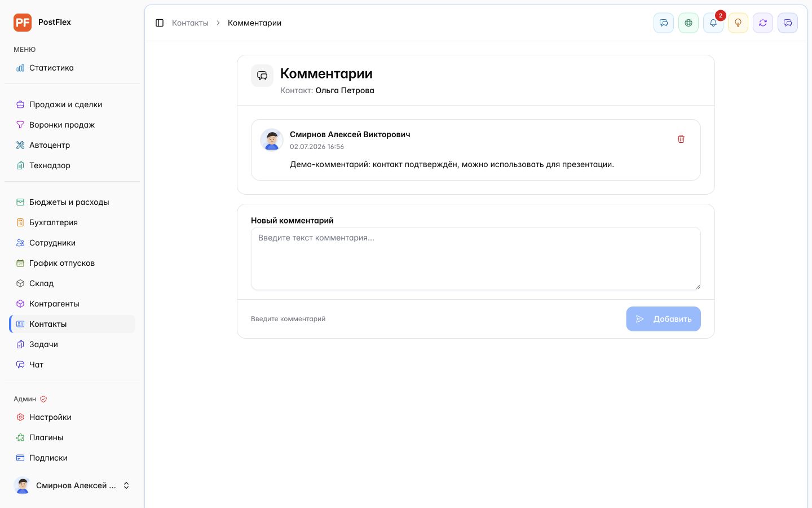This screenshot has width=812, height=508.
Task: Click the Склад box icon
Action: (20, 283)
